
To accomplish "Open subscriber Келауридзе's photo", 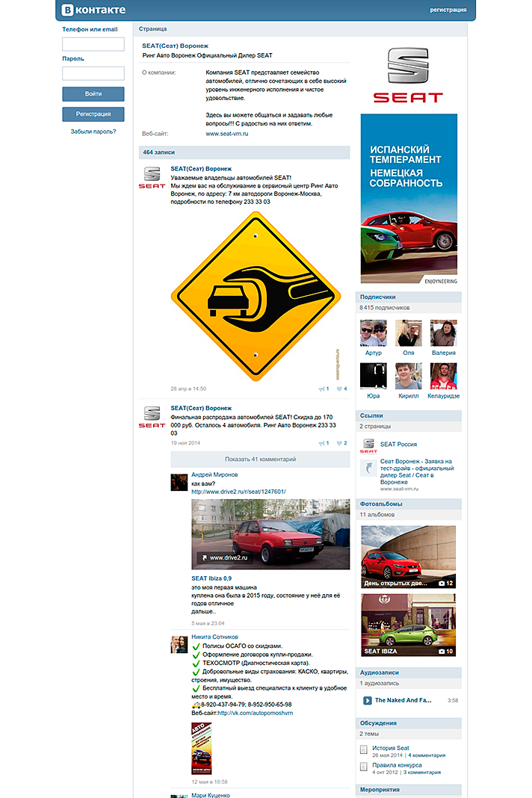I will 443,376.
